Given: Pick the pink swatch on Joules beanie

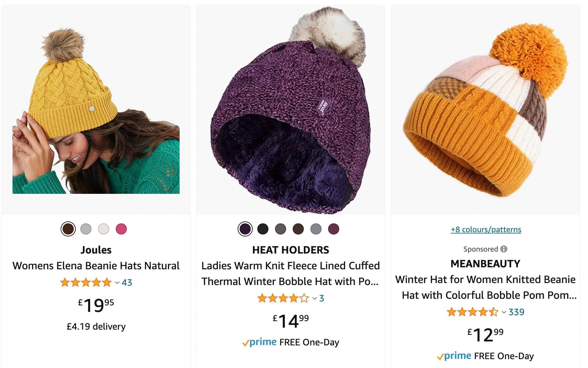Looking at the screenshot, I should click(121, 229).
